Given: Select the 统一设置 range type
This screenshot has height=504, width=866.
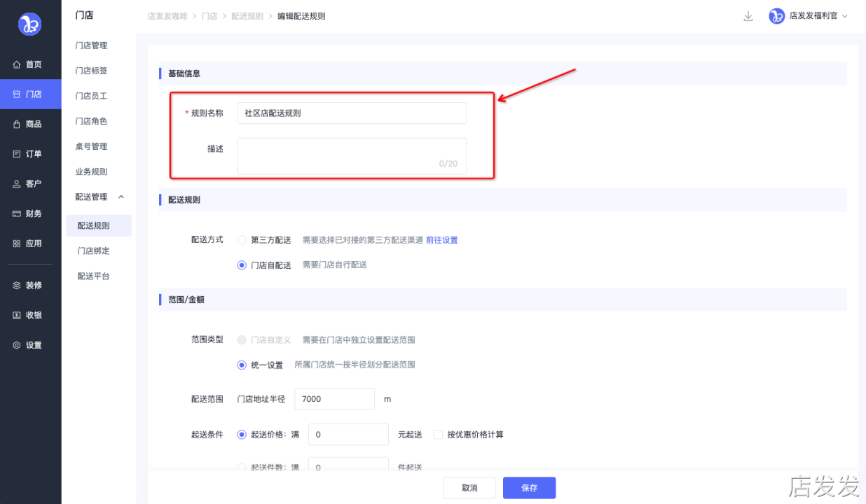Looking at the screenshot, I should pyautogui.click(x=242, y=365).
